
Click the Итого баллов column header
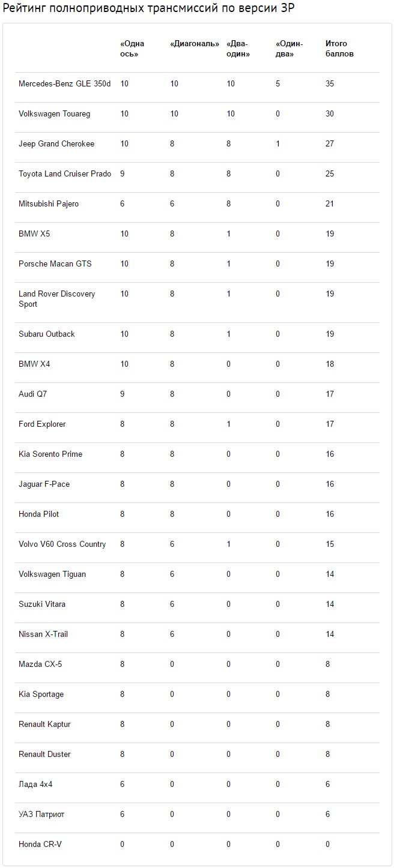tap(339, 49)
